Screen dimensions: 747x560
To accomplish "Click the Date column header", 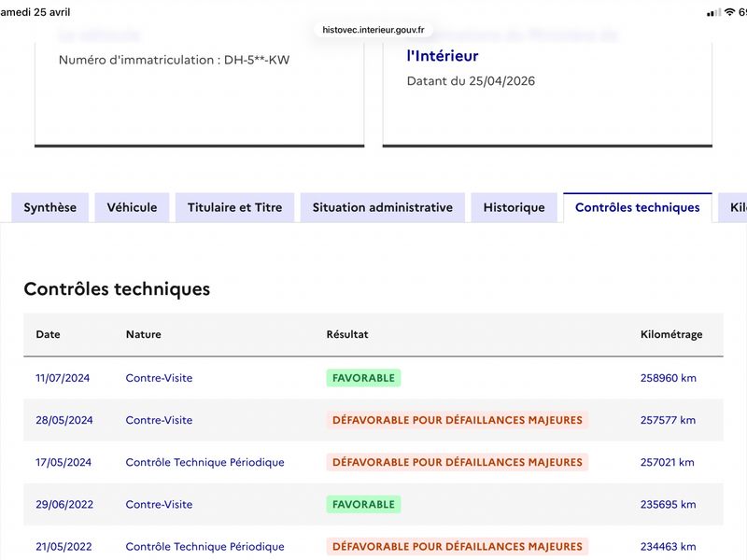I will pyautogui.click(x=48, y=334).
